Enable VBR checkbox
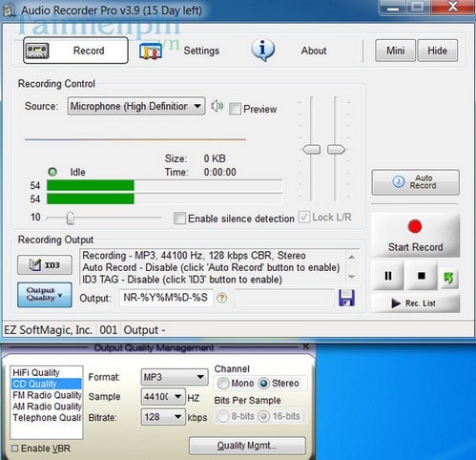Image resolution: width=476 pixels, height=460 pixels. pyautogui.click(x=14, y=449)
